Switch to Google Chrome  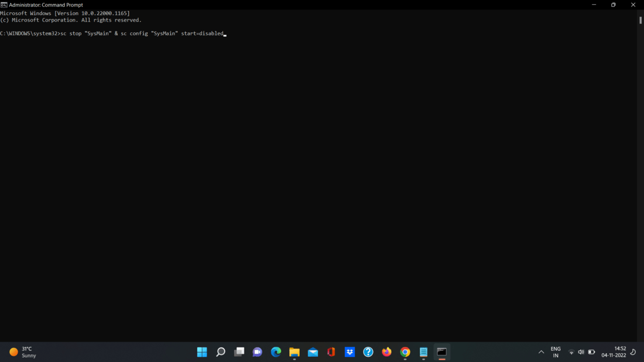pyautogui.click(x=405, y=351)
